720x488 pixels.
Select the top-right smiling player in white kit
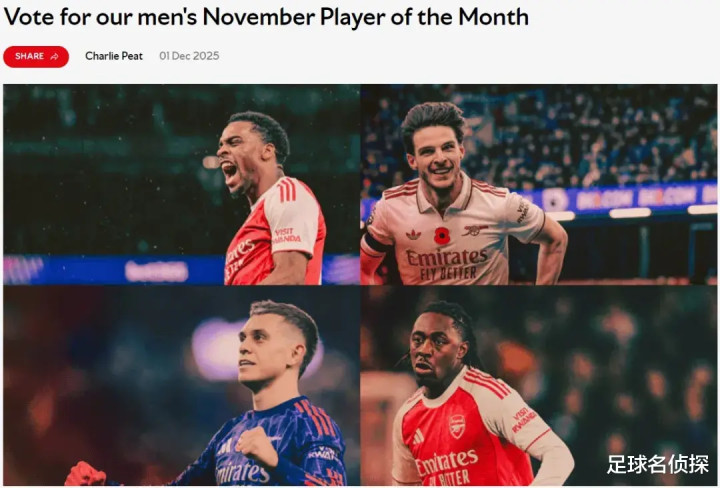click(x=538, y=184)
